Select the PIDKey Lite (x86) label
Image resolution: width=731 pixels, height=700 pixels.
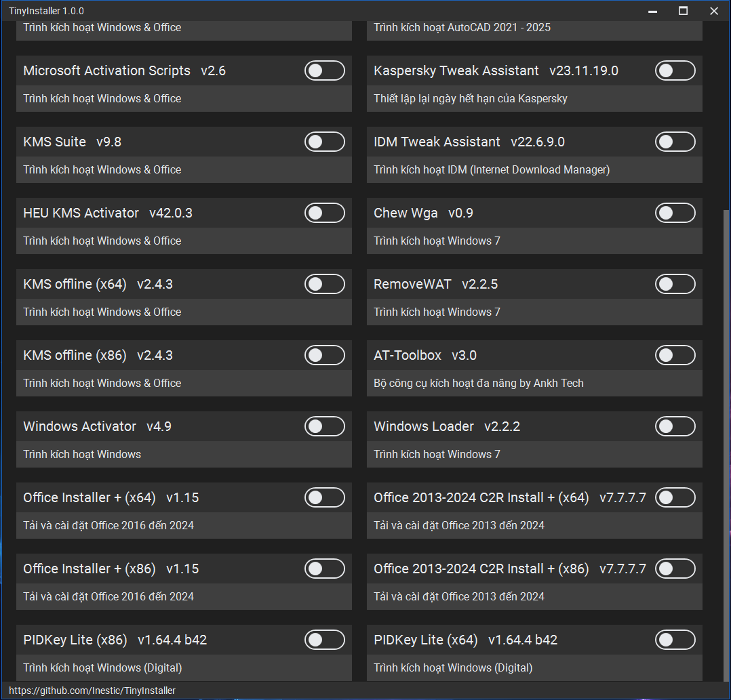[x=75, y=640]
